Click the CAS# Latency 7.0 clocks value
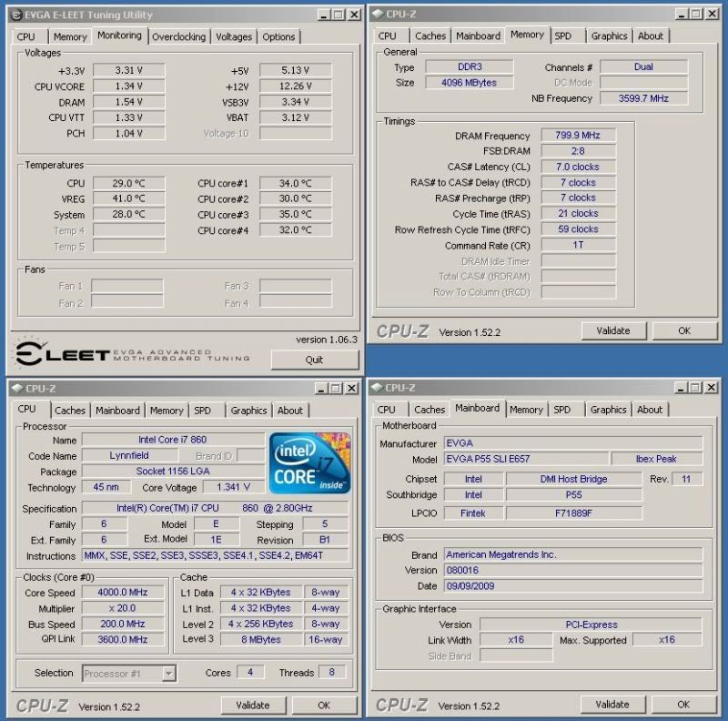This screenshot has height=721, width=728. click(x=578, y=167)
